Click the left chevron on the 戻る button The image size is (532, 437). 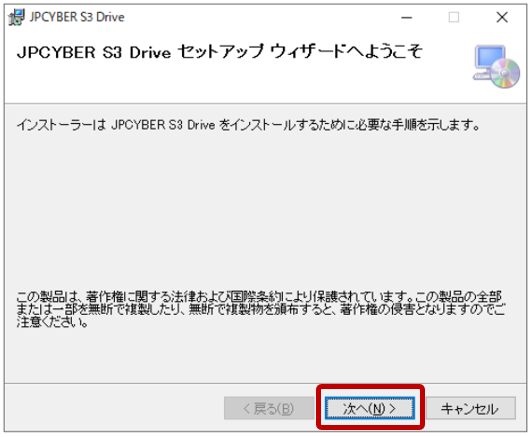tap(247, 408)
